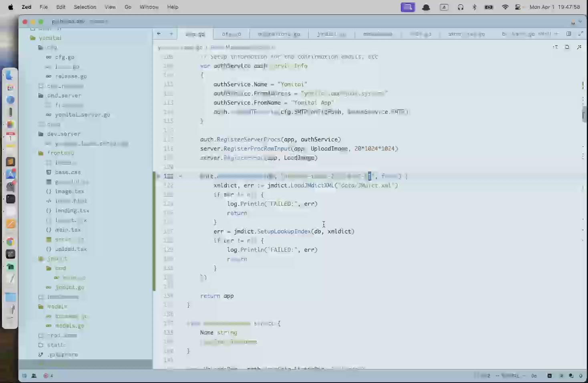588x383 pixels.
Task: Click the editor vertical scrollbar thumb
Action: point(584,114)
